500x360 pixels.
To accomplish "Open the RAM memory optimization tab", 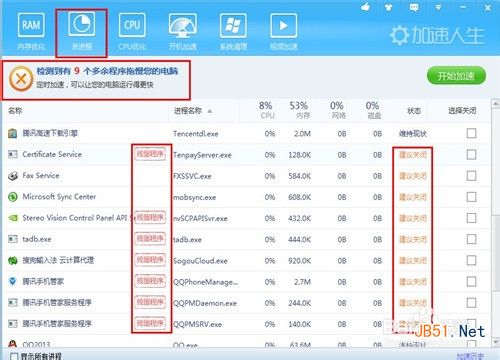I will click(31, 32).
